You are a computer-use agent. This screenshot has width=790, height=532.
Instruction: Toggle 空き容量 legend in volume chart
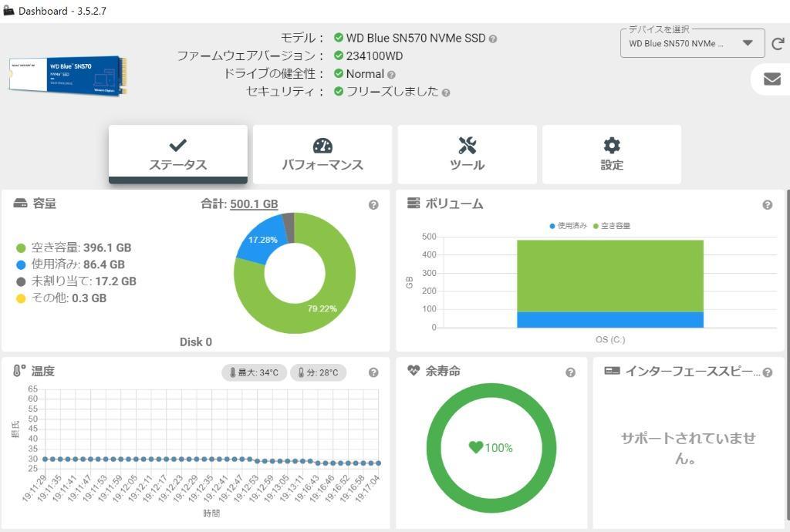pyautogui.click(x=612, y=226)
